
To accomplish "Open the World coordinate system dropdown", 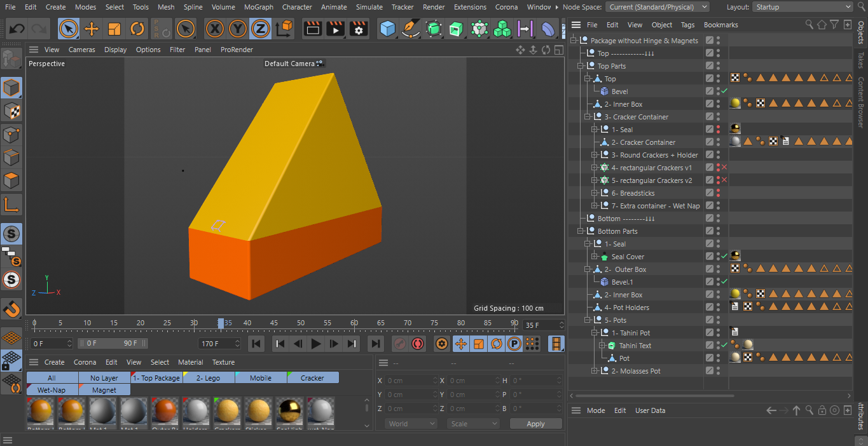I will (x=411, y=424).
